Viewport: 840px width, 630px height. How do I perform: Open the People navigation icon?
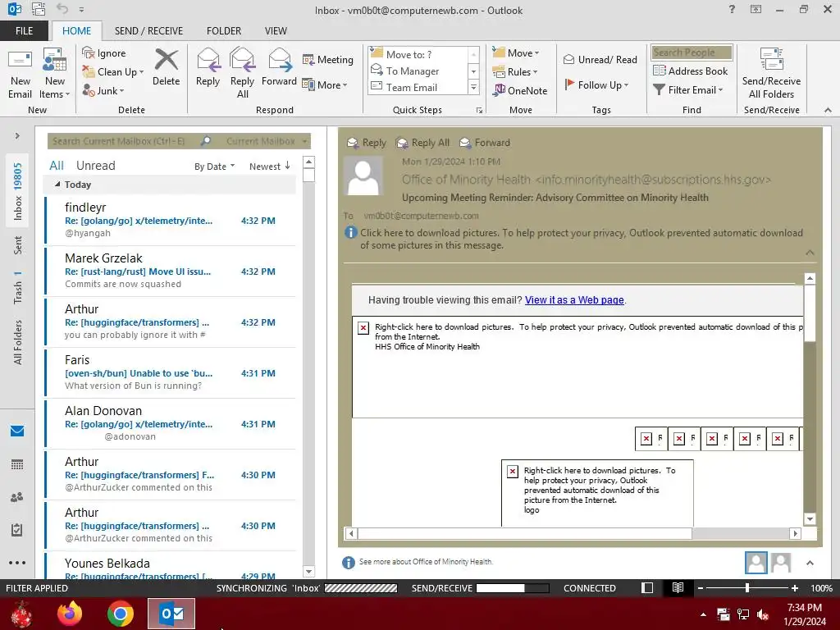17,497
